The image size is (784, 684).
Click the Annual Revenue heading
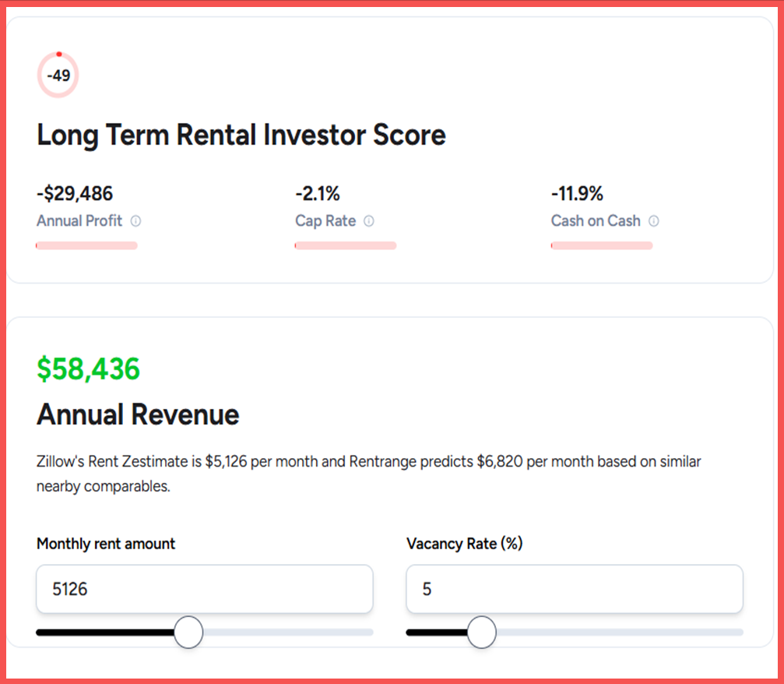(138, 414)
